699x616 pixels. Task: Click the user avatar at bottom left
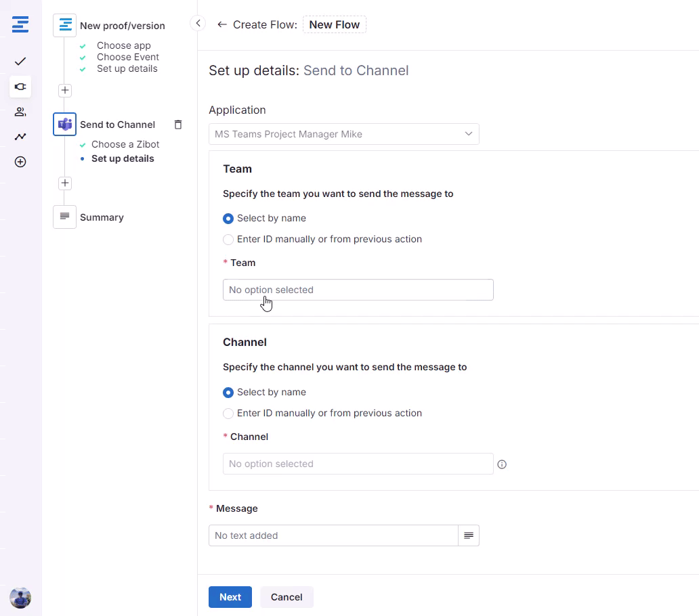(x=20, y=598)
